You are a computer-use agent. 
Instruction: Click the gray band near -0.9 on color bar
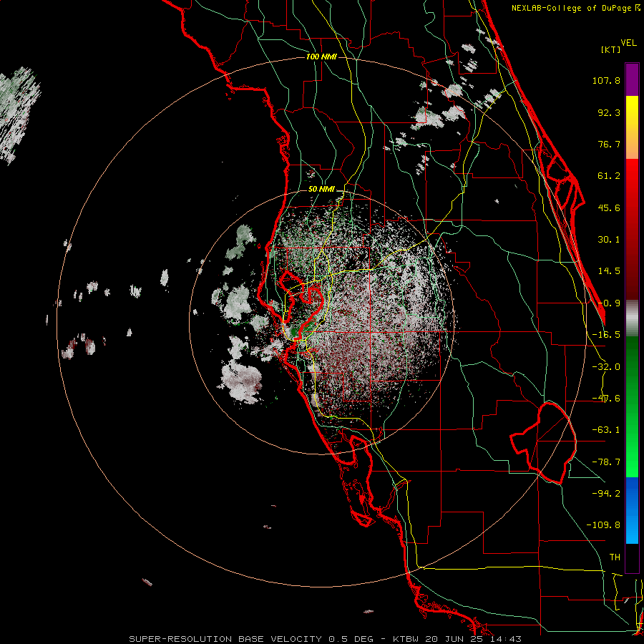632,318
